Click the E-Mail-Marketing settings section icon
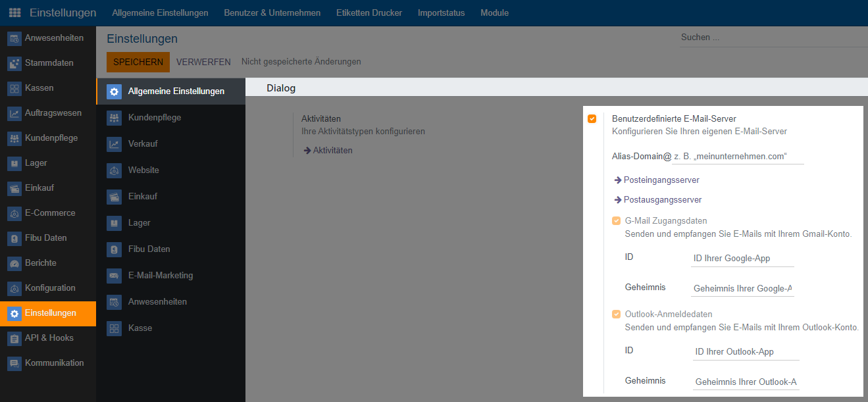The height and width of the screenshot is (402, 868). [x=115, y=276]
